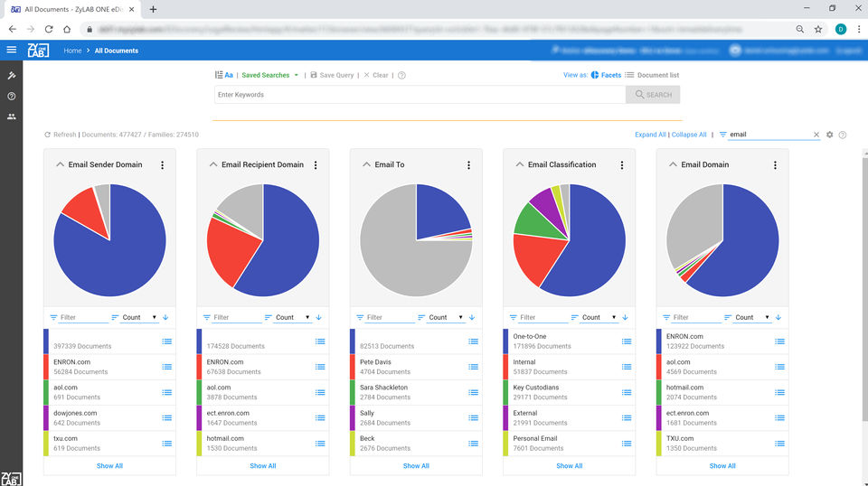Viewport: 868px width, 486px height.
Task: Open Count sort dropdown in Email Classification
Action: 599,317
